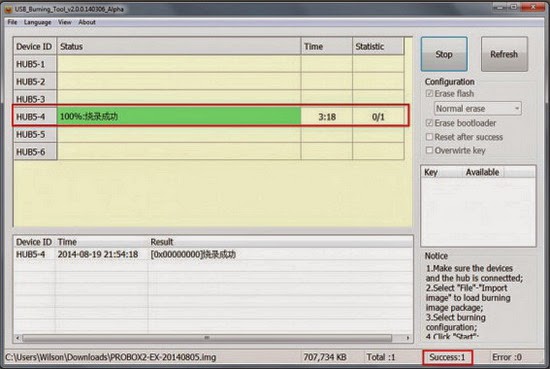This screenshot has width=550, height=369.
Task: Click the 0/1 statistic cell
Action: click(378, 117)
